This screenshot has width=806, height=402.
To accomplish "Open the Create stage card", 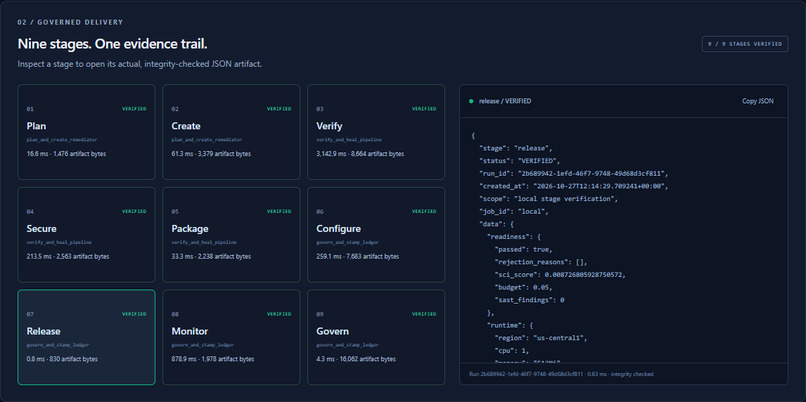I will (231, 132).
